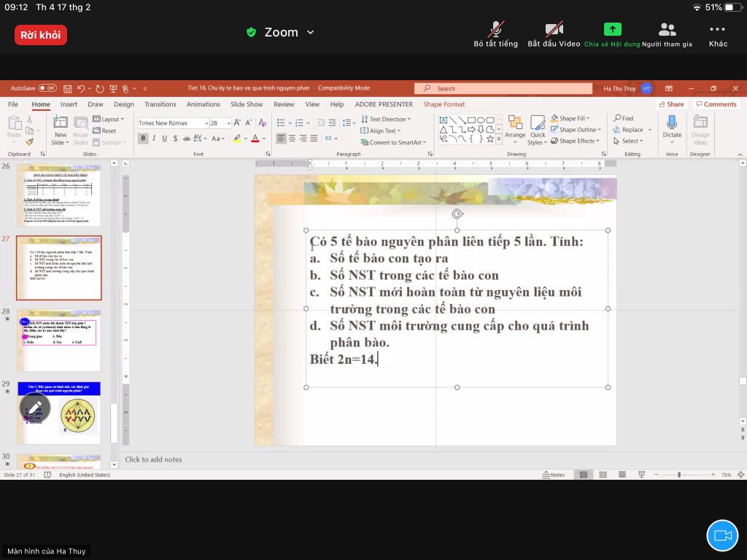
Task: Click the Format Painter brush icon
Action: [29, 141]
